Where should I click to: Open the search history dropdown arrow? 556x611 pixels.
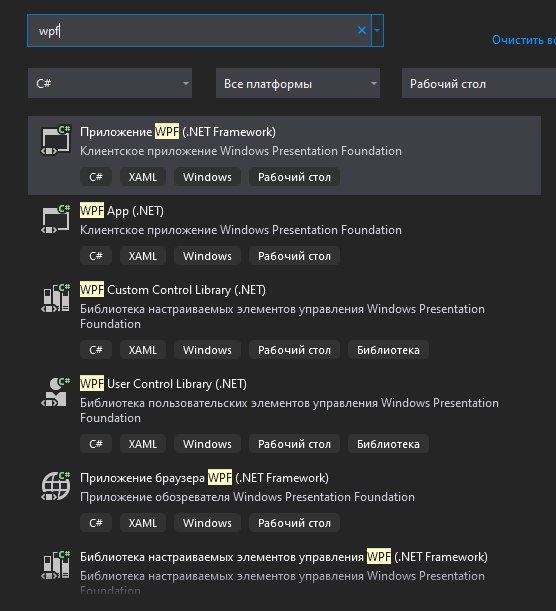coord(377,30)
